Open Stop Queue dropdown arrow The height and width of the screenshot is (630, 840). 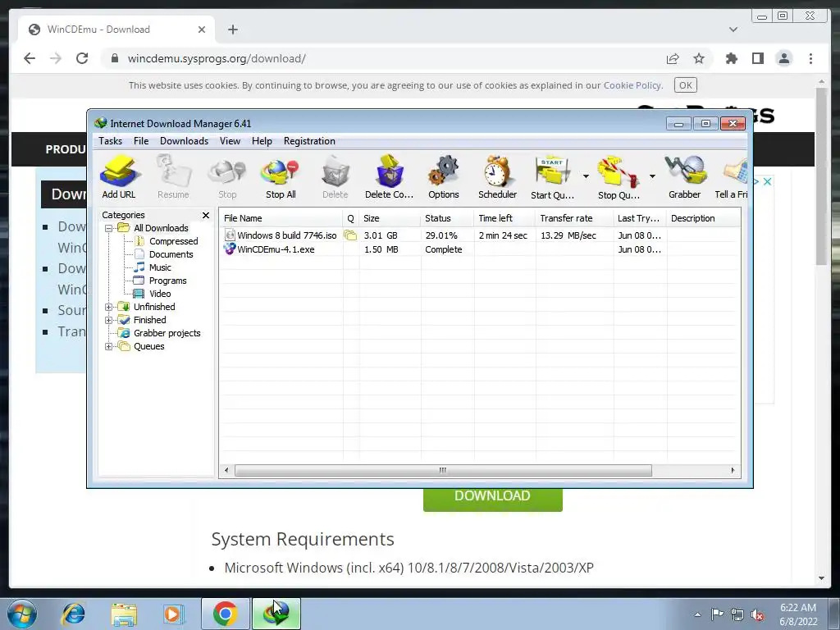click(x=652, y=176)
